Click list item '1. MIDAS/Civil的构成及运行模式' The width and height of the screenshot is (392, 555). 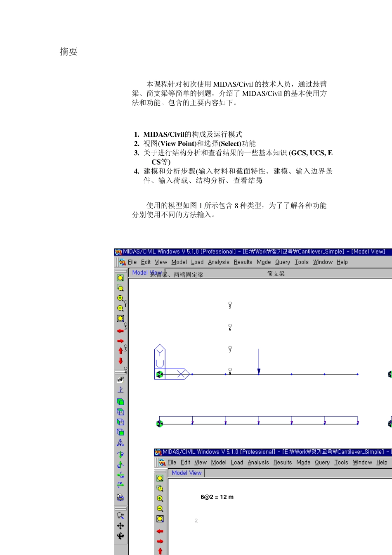pos(188,134)
